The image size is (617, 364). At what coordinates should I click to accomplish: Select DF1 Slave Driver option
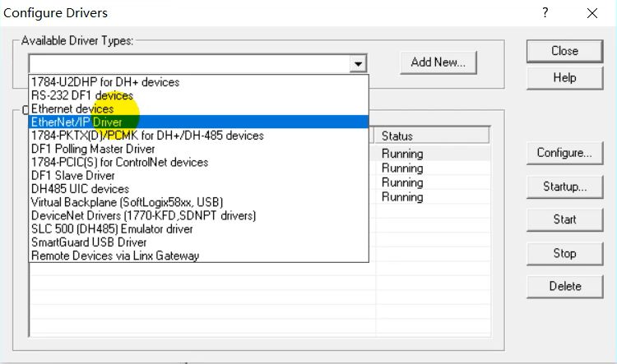199,175
